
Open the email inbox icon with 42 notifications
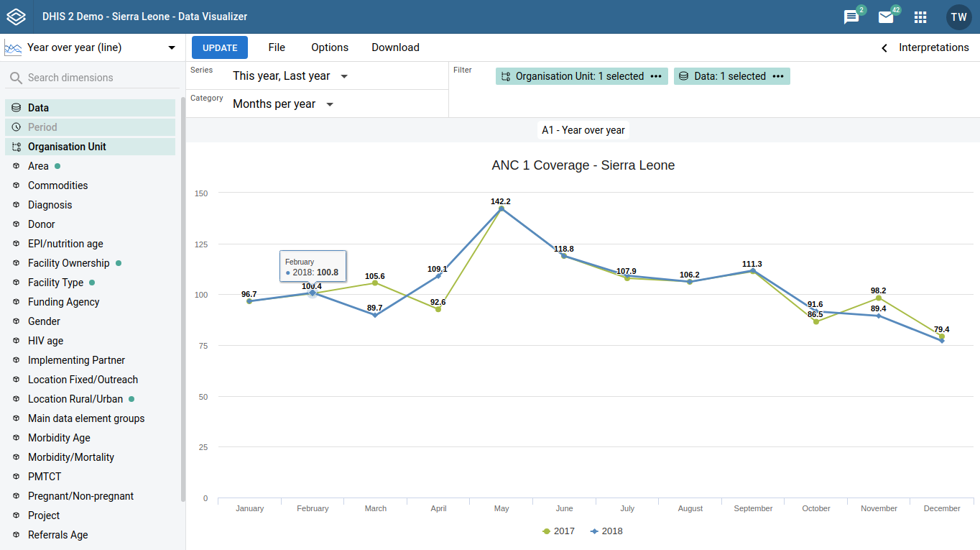pos(886,16)
